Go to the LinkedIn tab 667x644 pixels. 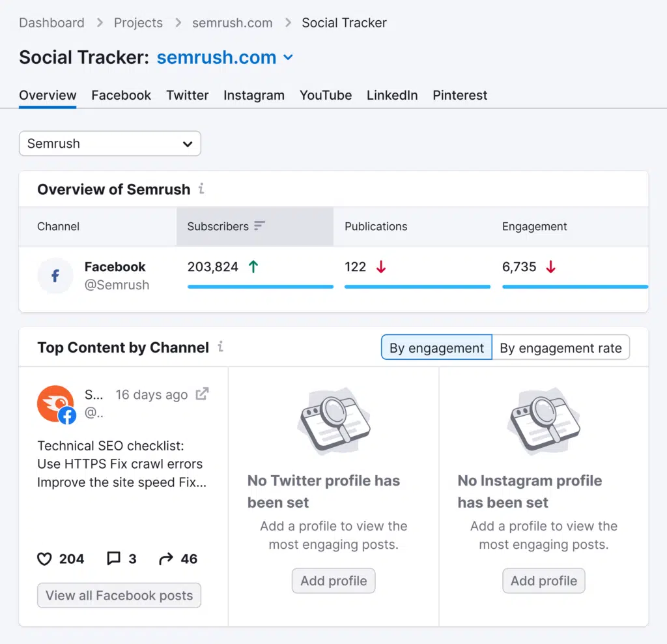[x=392, y=95]
